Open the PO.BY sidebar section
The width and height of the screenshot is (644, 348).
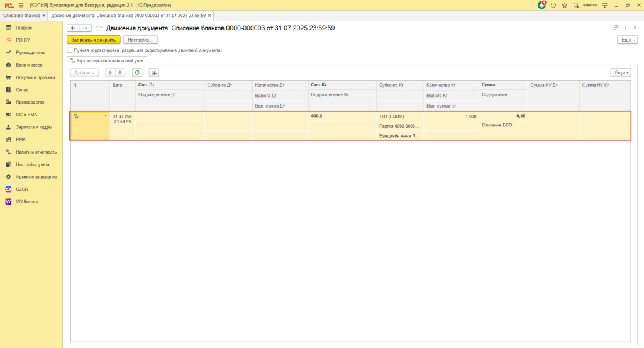[x=23, y=40]
